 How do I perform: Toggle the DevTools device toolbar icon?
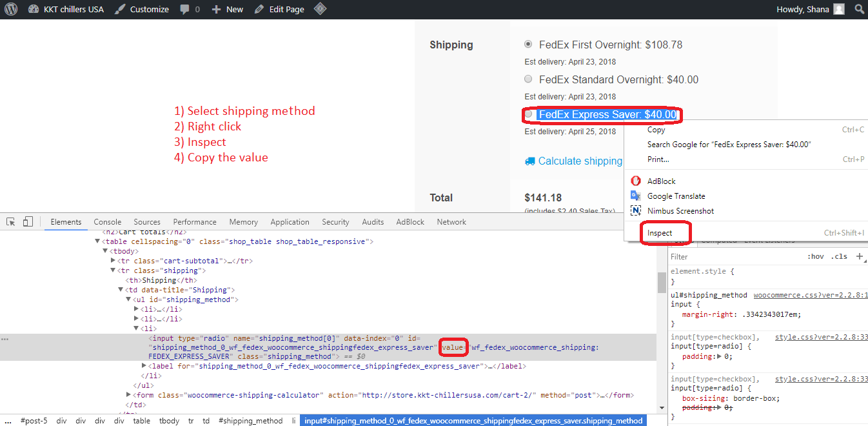coord(28,221)
